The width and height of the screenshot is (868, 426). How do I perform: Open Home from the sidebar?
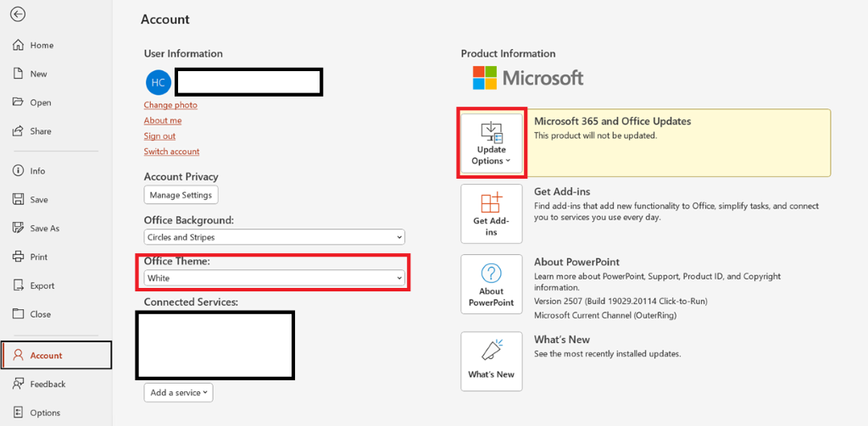pos(33,46)
